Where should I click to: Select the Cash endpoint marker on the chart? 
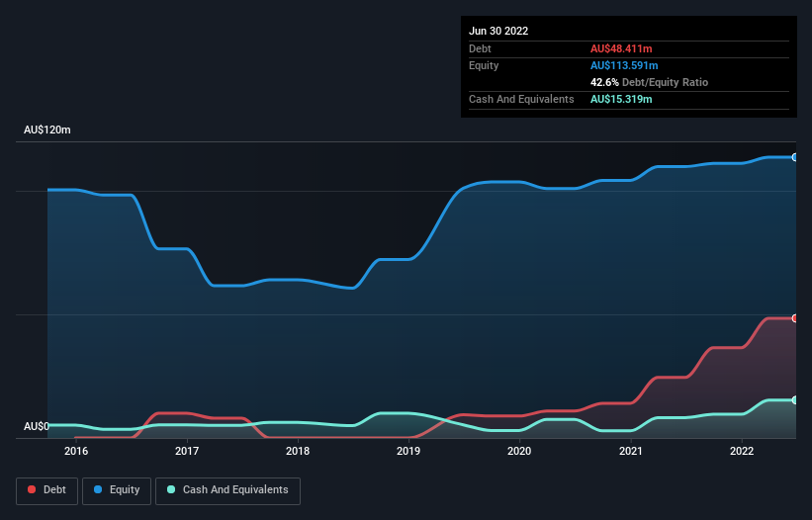point(795,400)
